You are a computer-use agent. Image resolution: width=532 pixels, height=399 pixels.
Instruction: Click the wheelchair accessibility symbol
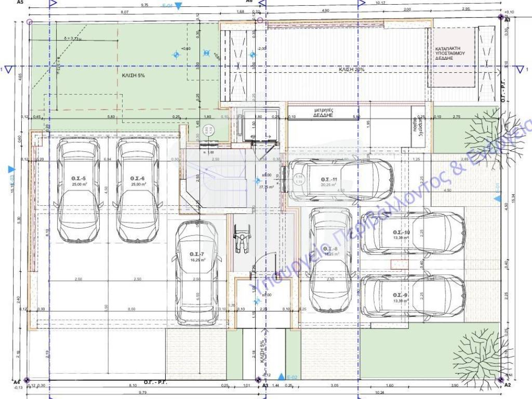(x=241, y=241)
